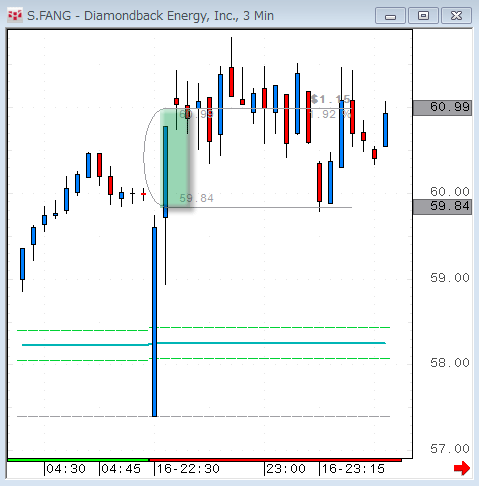Click the red session bar above the time axis
Image resolution: width=479 pixels, height=486 pixels.
point(275,460)
